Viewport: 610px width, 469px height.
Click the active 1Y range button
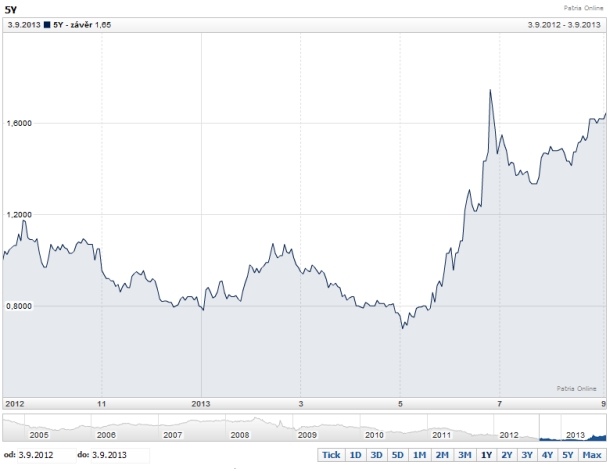(485, 455)
